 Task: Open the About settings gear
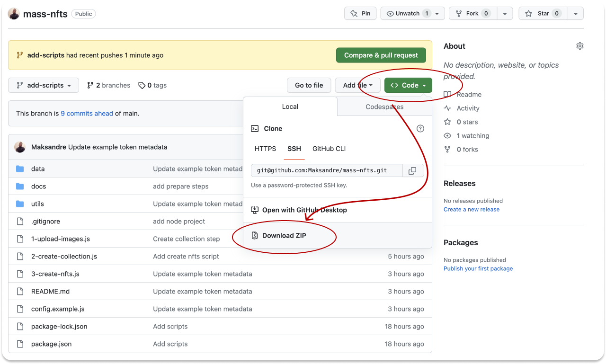click(x=579, y=46)
